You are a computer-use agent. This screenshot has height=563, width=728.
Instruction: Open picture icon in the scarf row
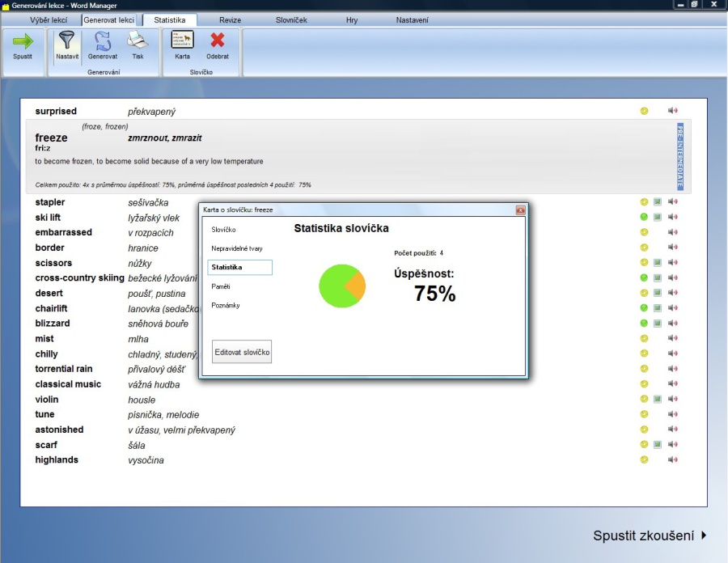click(x=658, y=444)
